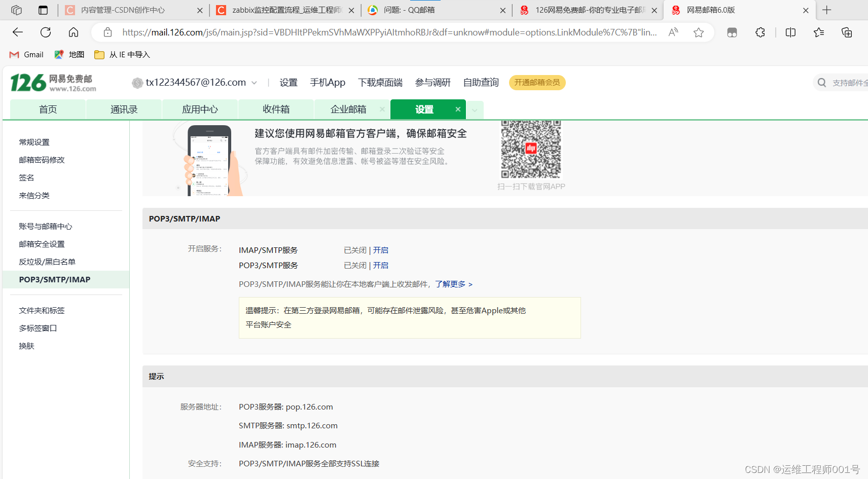Click the gray icon beside the collections button
868x479 pixels.
pos(732,32)
